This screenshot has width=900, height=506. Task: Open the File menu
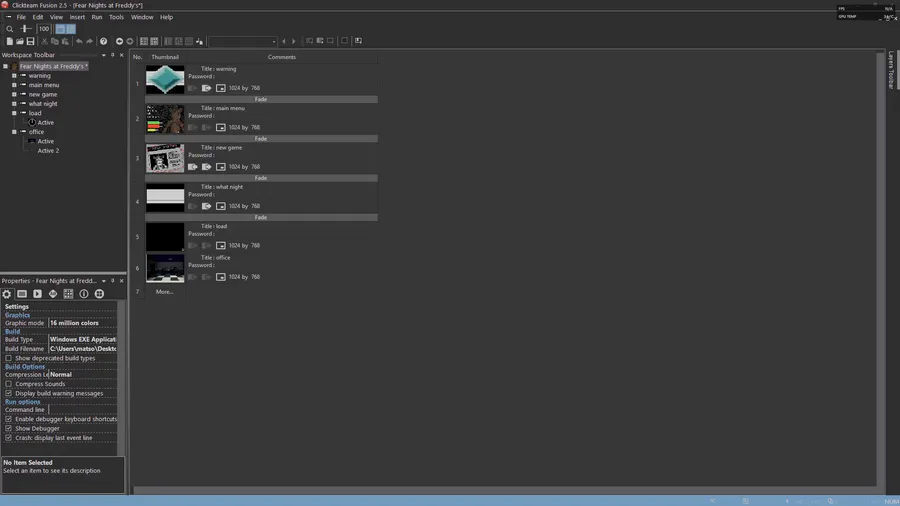coord(21,17)
